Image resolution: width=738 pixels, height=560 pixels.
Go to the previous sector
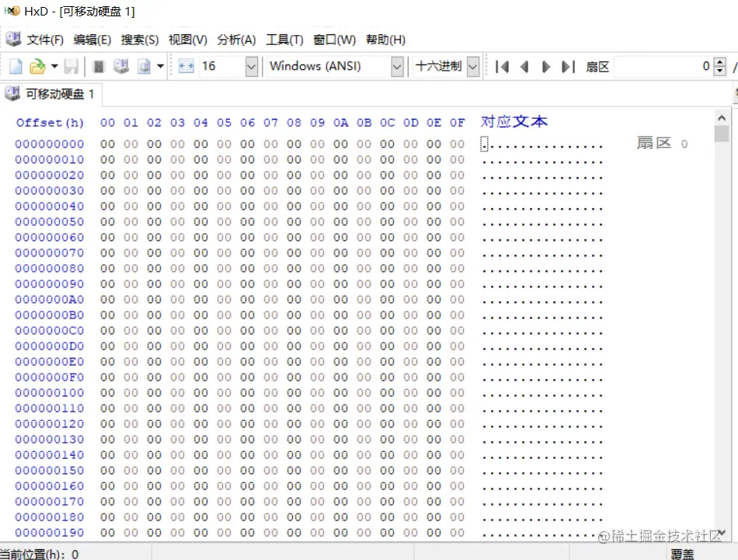[x=524, y=67]
